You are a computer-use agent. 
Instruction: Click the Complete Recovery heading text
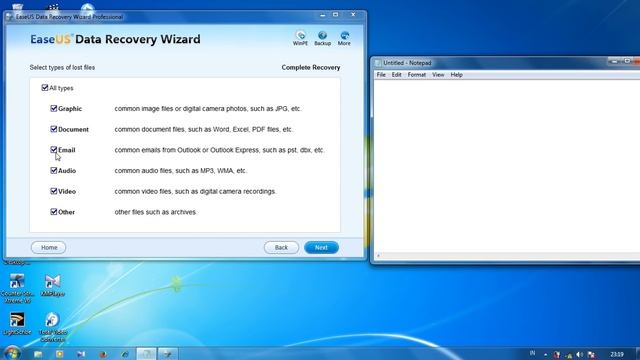pos(311,67)
